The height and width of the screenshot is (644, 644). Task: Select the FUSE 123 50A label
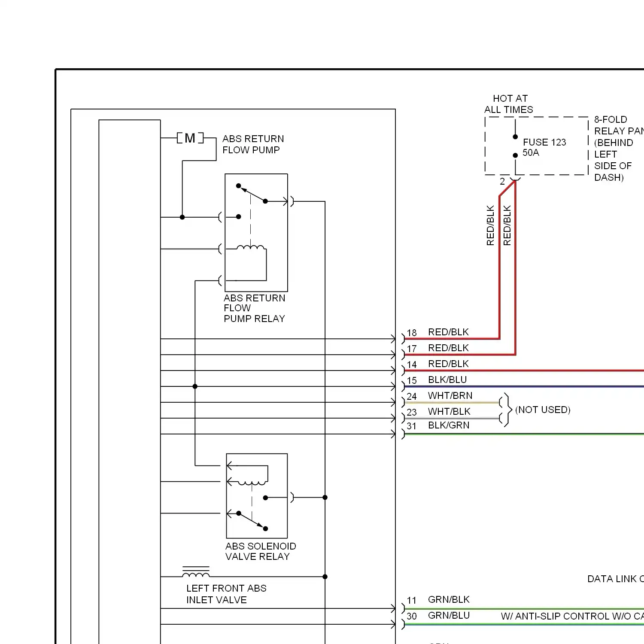click(544, 147)
